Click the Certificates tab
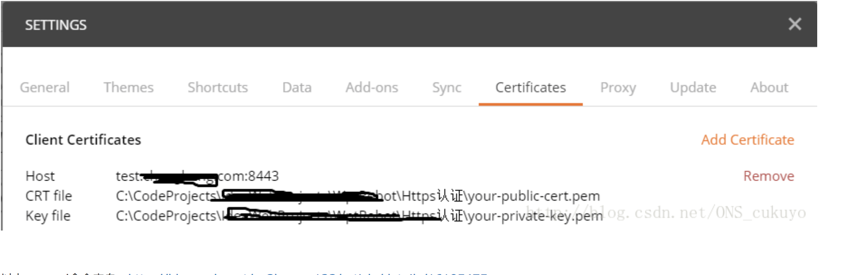The image size is (868, 275). click(530, 87)
